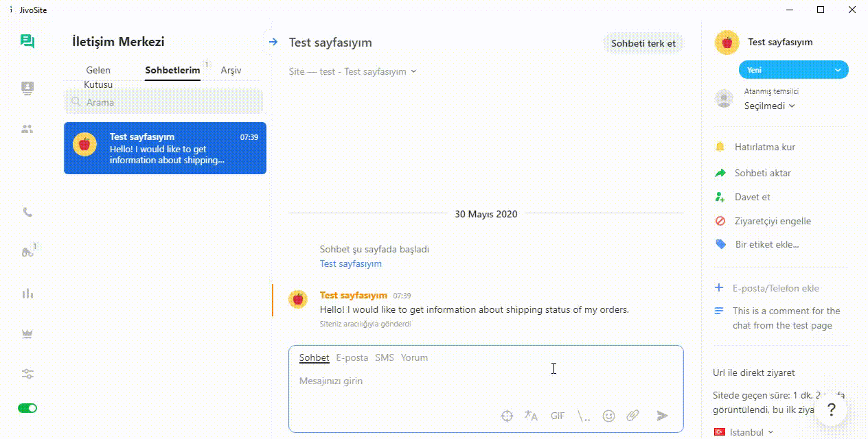Click the attach file paperclip icon
Viewport: 868px width, 439px height.
point(632,416)
